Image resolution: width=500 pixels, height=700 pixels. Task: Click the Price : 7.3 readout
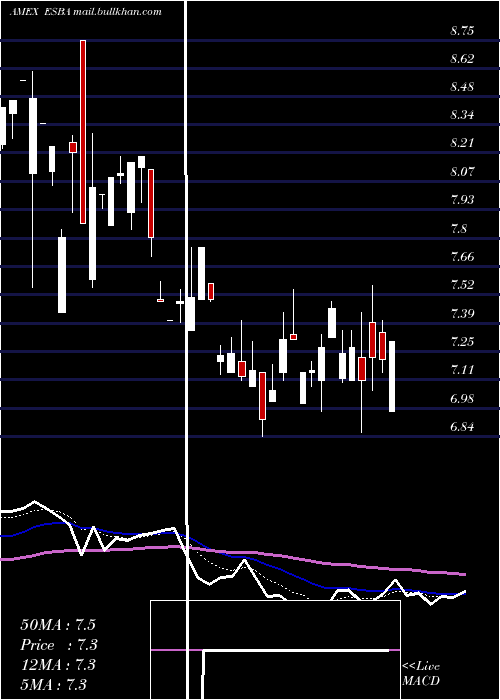pos(59,645)
